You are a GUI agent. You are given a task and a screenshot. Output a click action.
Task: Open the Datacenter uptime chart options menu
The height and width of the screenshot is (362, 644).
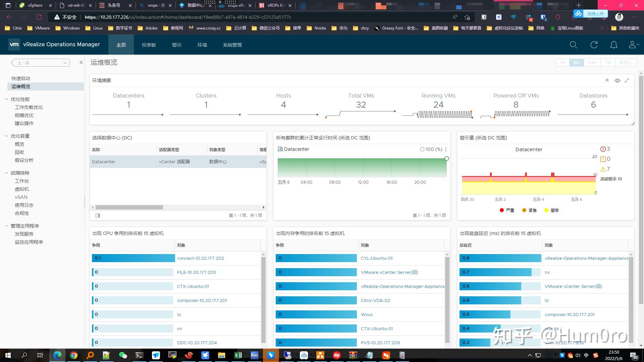(446, 149)
